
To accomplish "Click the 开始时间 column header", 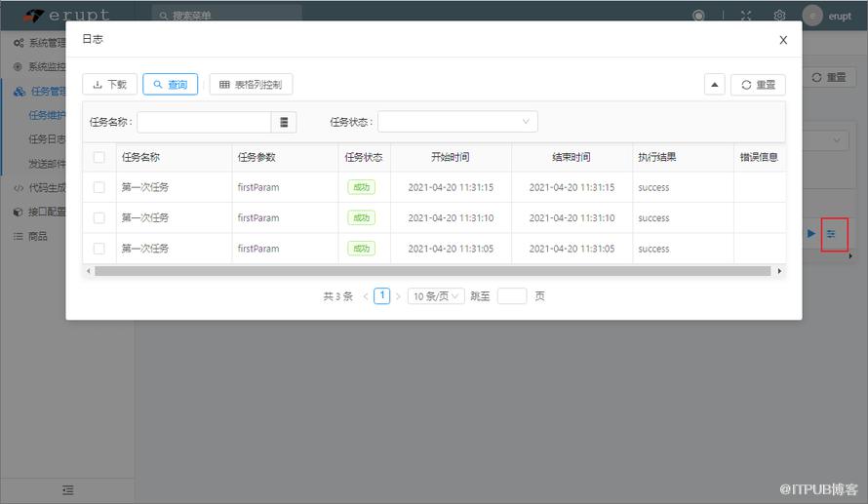I will click(x=450, y=157).
